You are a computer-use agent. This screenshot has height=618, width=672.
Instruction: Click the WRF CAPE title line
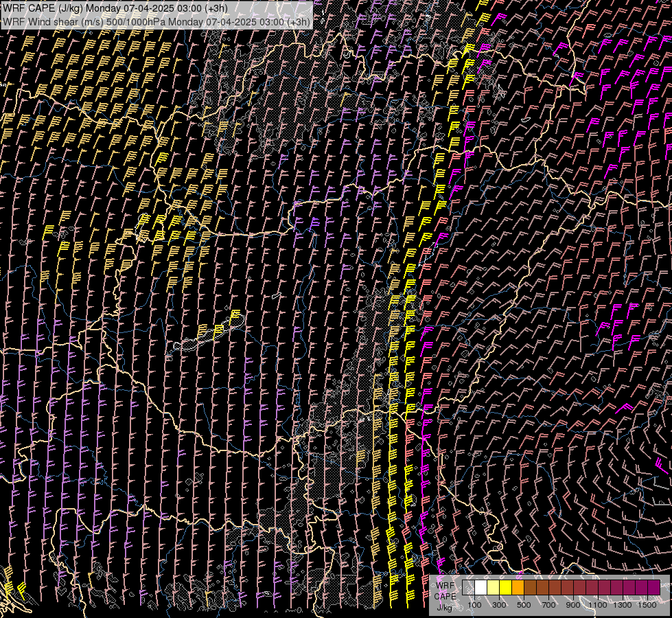(115, 8)
